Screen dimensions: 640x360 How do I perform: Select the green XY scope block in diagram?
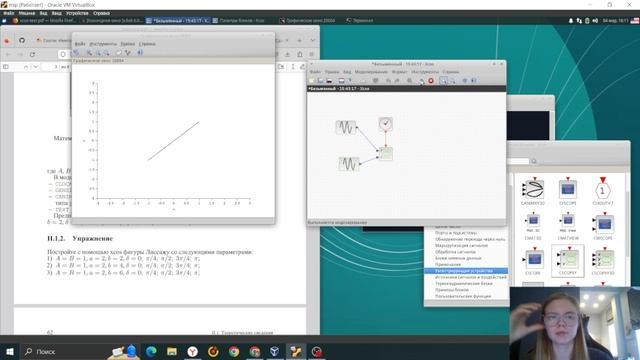pyautogui.click(x=386, y=153)
